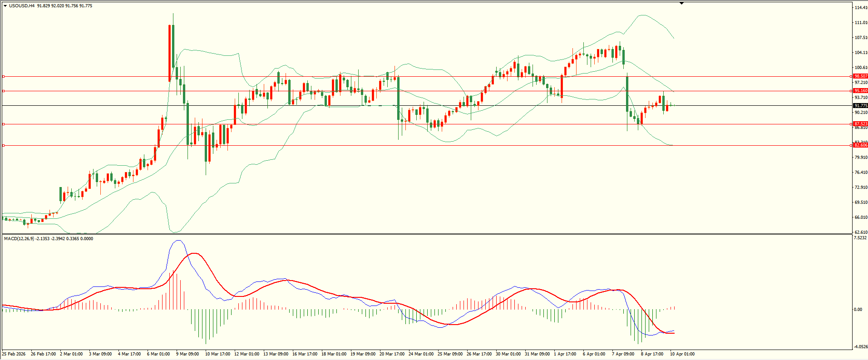Image resolution: width=868 pixels, height=360 pixels.
Task: Click the MACD(12,26,9) indicator label
Action: pyautogui.click(x=19, y=238)
